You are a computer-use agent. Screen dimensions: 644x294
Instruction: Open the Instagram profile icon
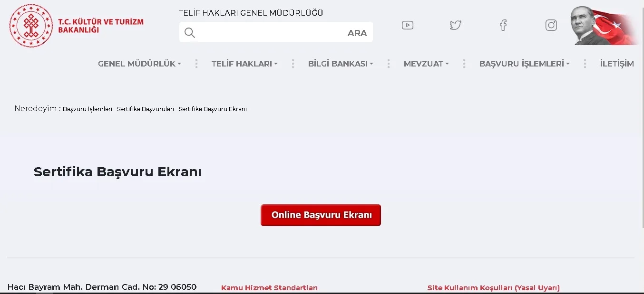pyautogui.click(x=551, y=25)
